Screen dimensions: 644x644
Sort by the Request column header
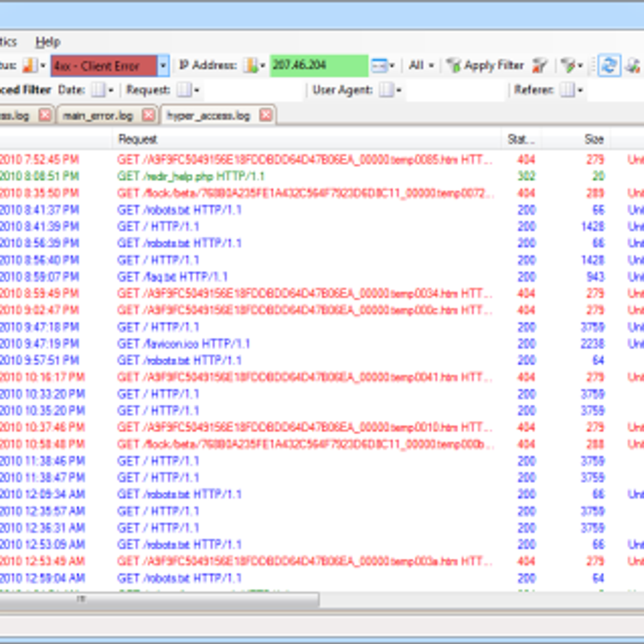[x=137, y=140]
